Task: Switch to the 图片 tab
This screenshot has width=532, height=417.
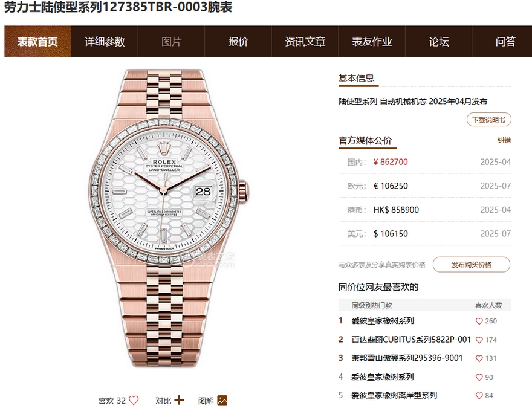Action: (171, 41)
